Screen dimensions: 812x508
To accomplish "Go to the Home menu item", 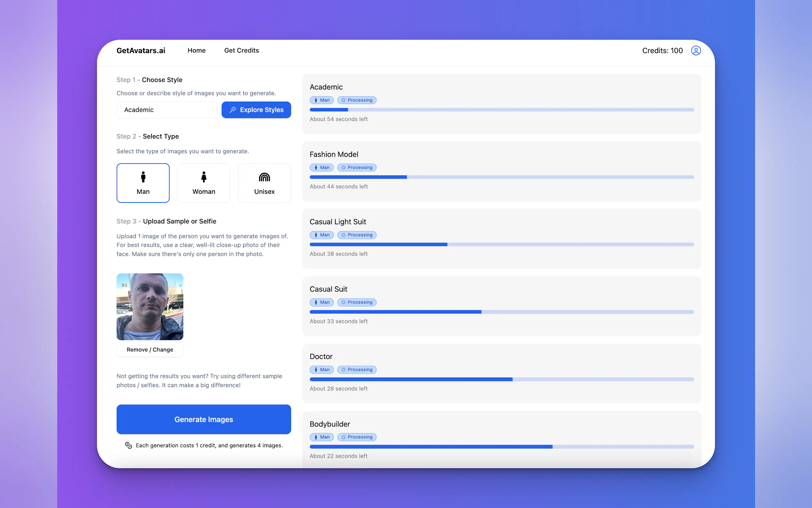I will (196, 51).
